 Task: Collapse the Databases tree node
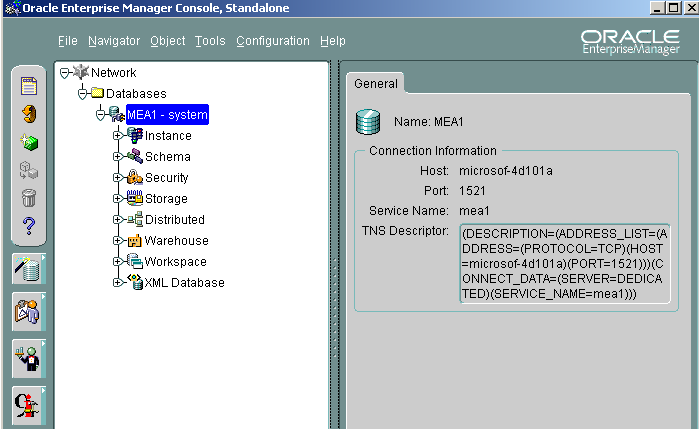[x=82, y=94]
